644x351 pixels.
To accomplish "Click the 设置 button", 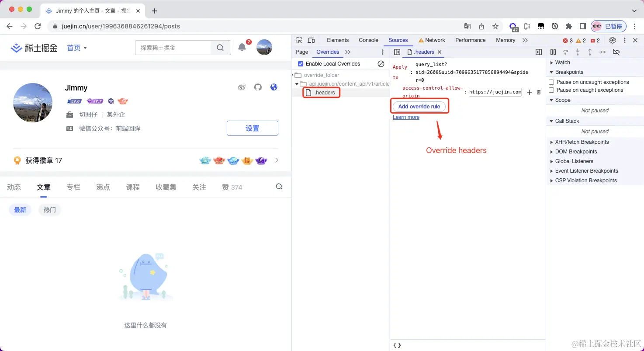I will pos(253,128).
